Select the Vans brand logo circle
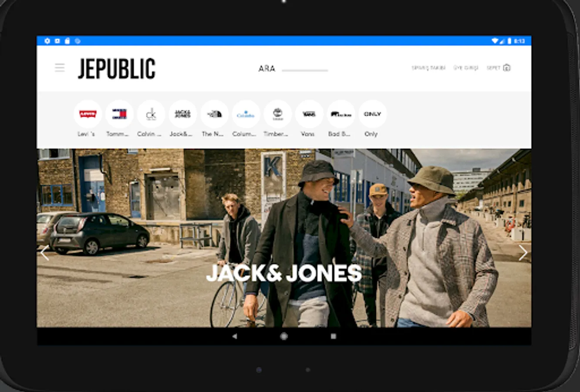 (x=309, y=114)
